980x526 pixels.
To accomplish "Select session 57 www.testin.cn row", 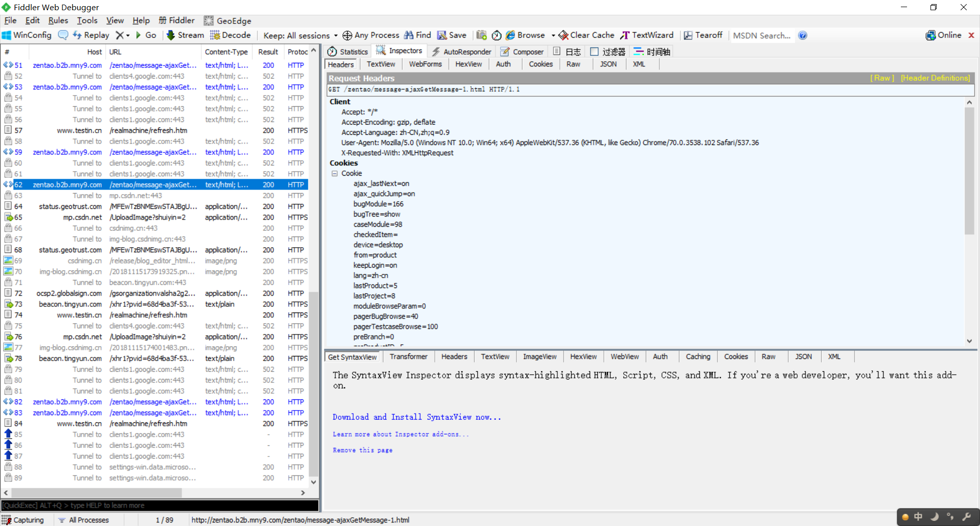I will [x=155, y=131].
